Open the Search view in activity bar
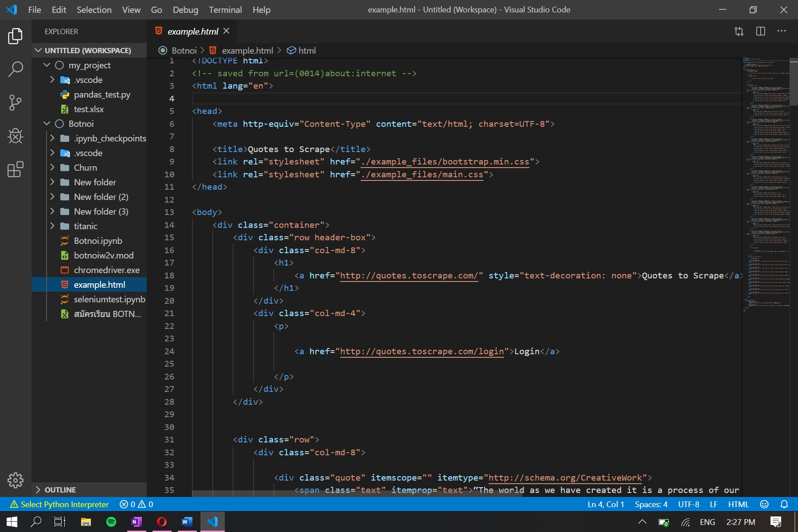The width and height of the screenshot is (798, 532). 16,69
